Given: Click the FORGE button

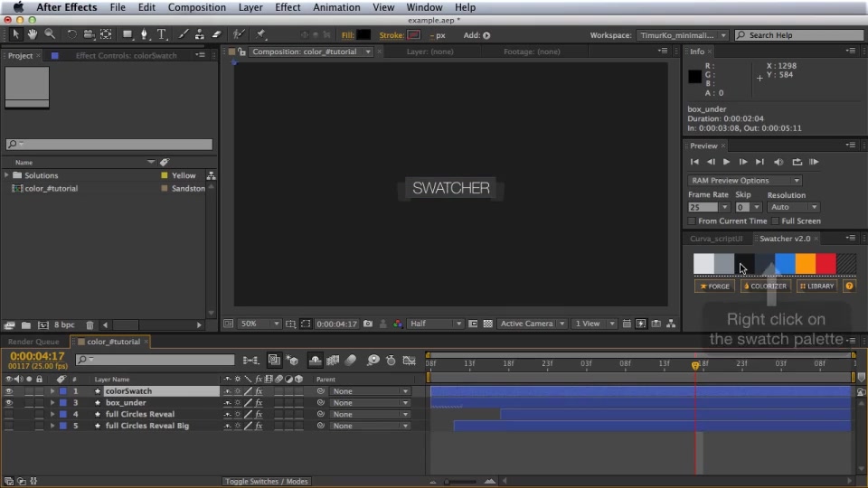Looking at the screenshot, I should click(714, 286).
